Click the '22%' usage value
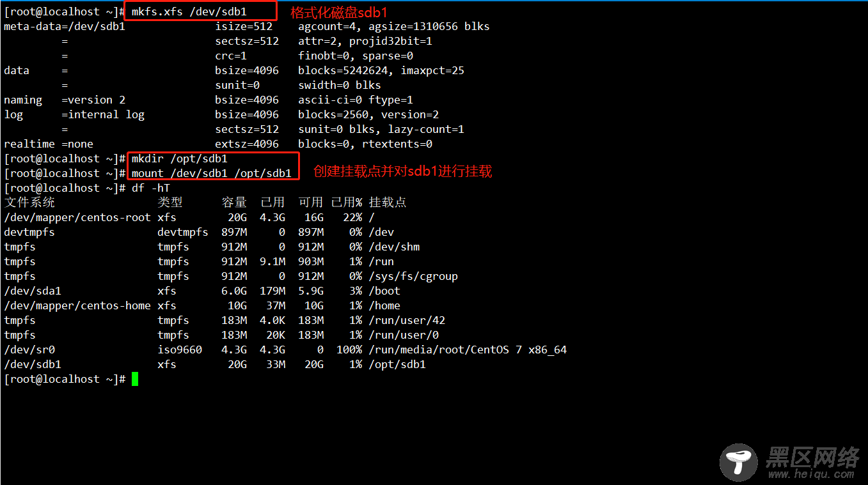 pos(352,217)
